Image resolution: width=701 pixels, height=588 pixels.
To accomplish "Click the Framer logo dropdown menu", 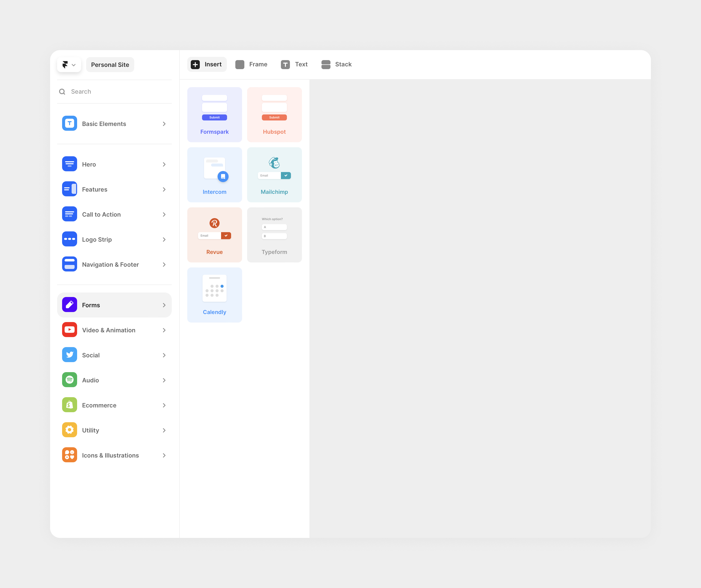I will click(69, 65).
